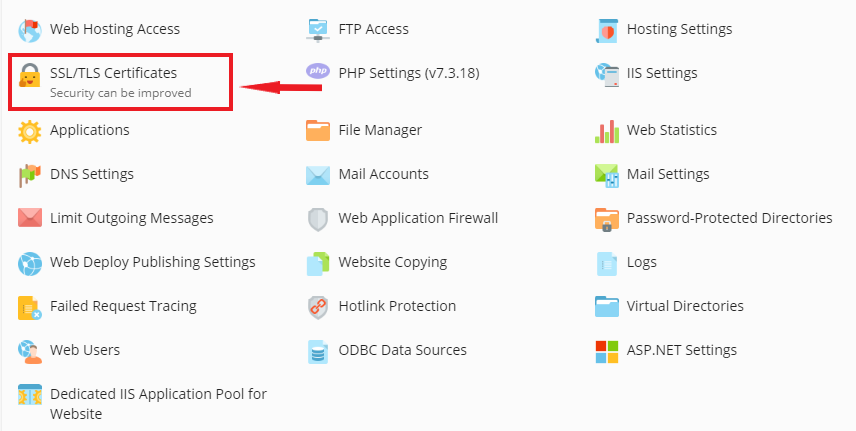Click the FTP Access monitor icon
The width and height of the screenshot is (856, 431).
[x=318, y=30]
